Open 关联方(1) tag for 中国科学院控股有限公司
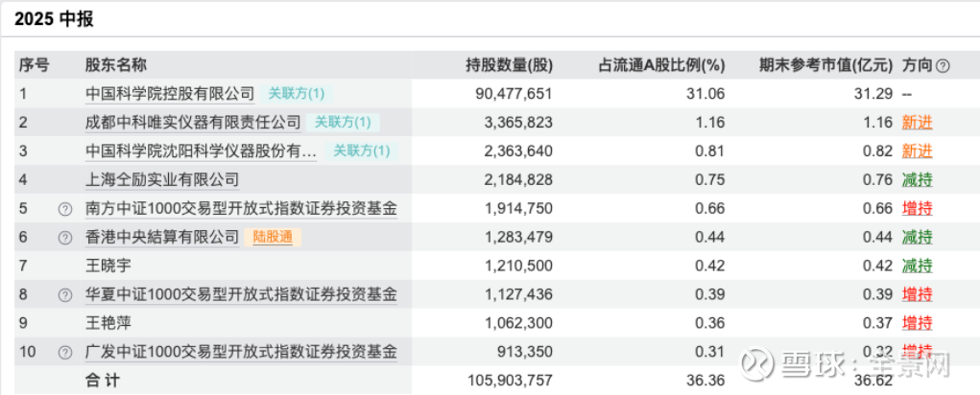Image resolution: width=980 pixels, height=395 pixels. point(297,94)
